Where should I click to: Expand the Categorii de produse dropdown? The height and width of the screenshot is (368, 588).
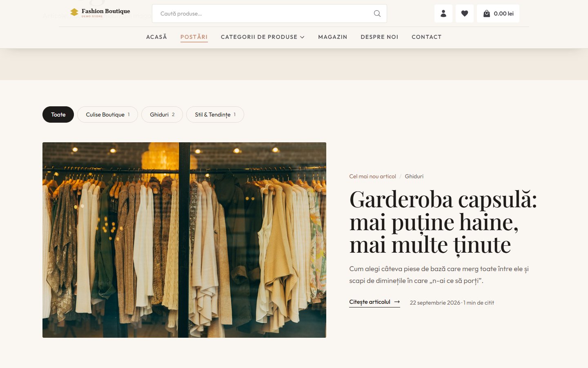(263, 37)
